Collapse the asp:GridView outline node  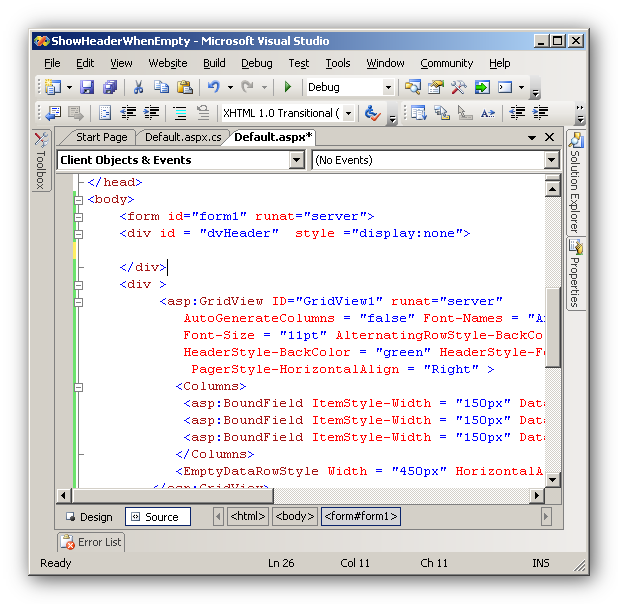(78, 302)
